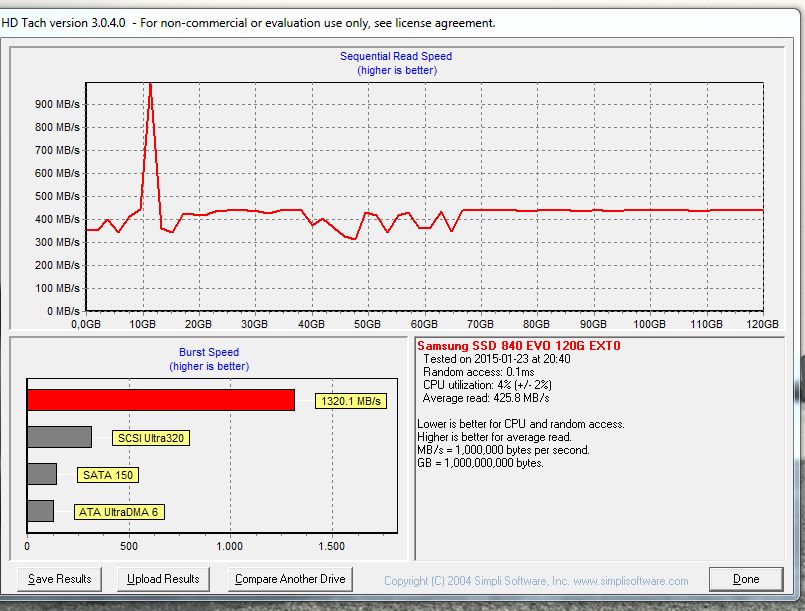Select the Samsung SSD 840 EVO heading
Image resolution: width=805 pixels, height=611 pixels.
[x=518, y=346]
